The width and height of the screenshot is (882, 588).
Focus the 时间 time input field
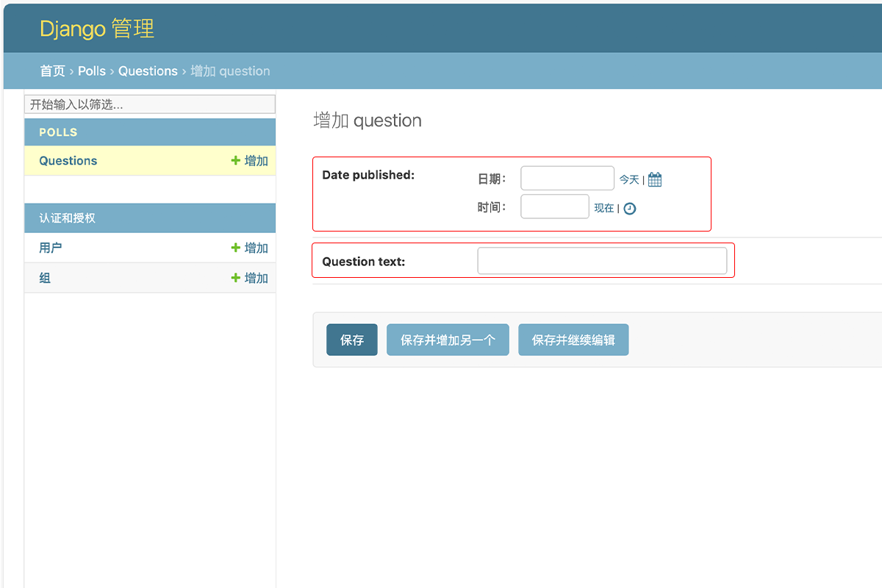click(555, 207)
